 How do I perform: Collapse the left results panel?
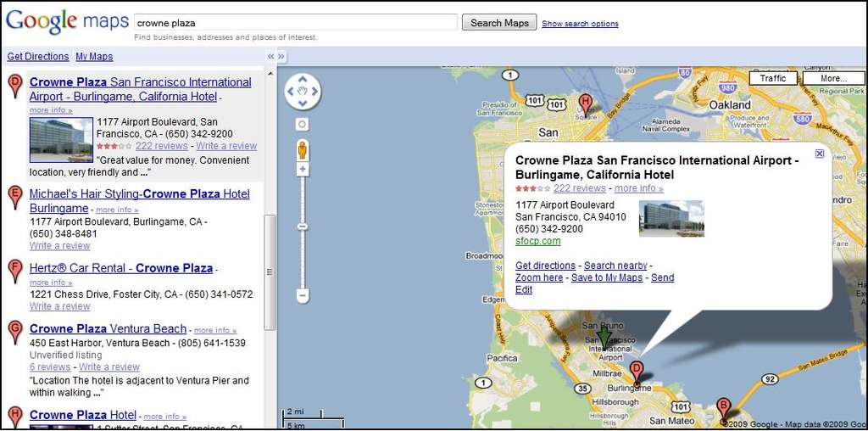point(271,57)
